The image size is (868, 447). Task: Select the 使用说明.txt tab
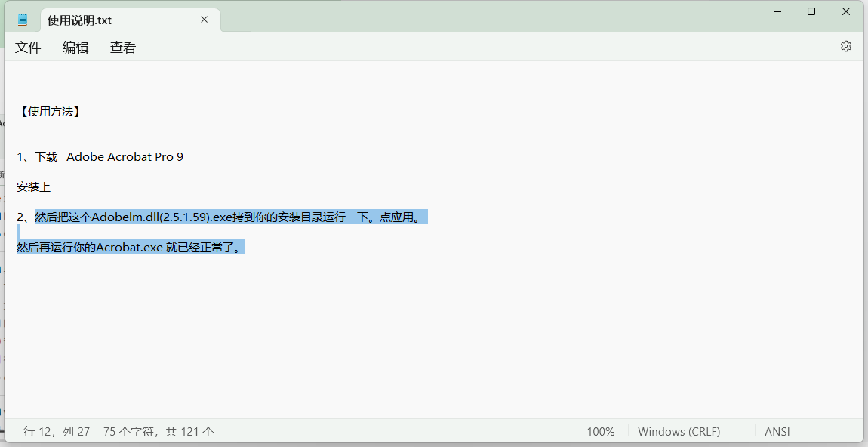[x=130, y=20]
